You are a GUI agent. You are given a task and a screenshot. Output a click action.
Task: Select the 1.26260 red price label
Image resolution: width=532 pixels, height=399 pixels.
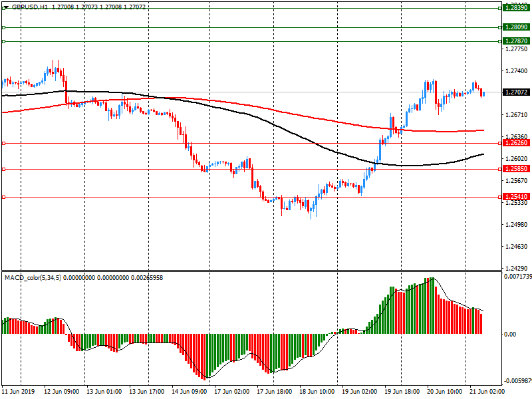[516, 143]
